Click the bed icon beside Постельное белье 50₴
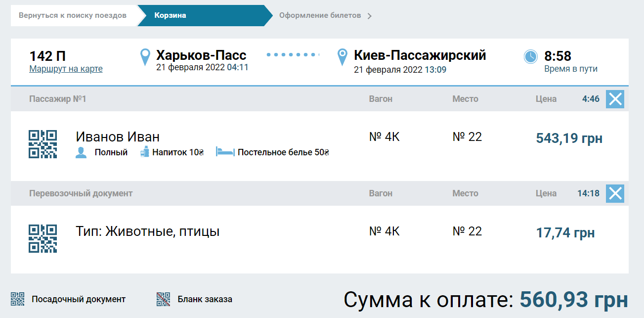This screenshot has width=644, height=318. pyautogui.click(x=225, y=152)
